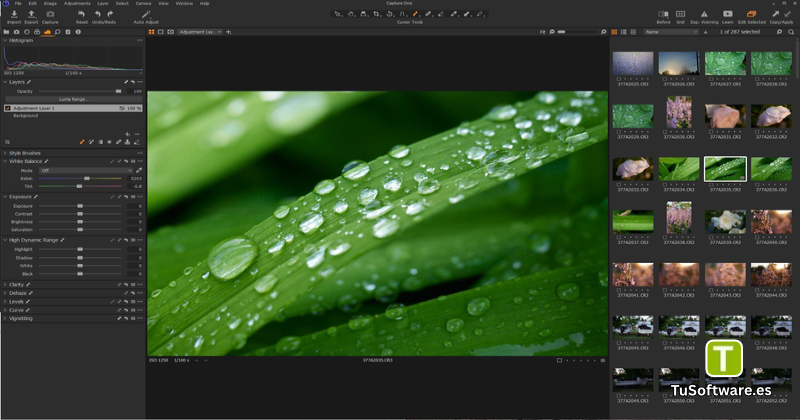Click the Import icon in the toolbar
The height and width of the screenshot is (420, 800).
(x=14, y=14)
